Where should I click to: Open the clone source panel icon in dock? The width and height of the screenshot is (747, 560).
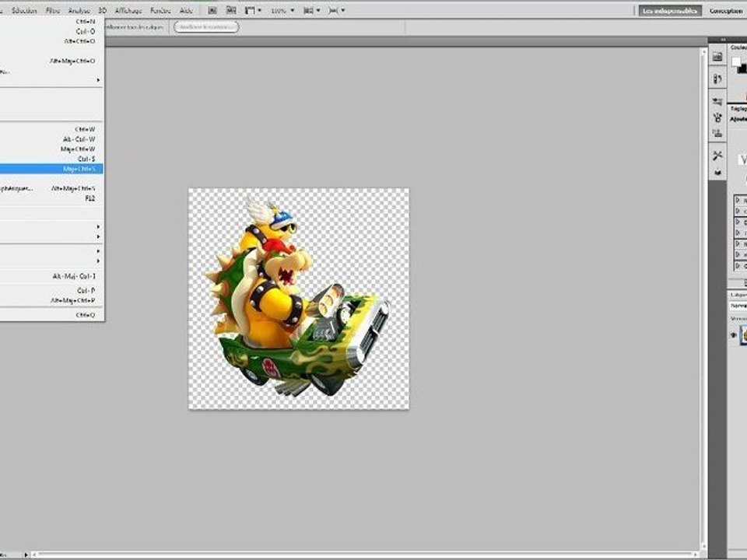(717, 133)
